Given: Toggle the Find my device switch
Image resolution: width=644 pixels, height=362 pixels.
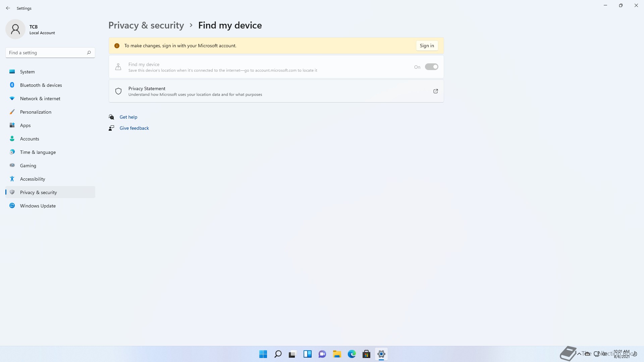Looking at the screenshot, I should (431, 67).
